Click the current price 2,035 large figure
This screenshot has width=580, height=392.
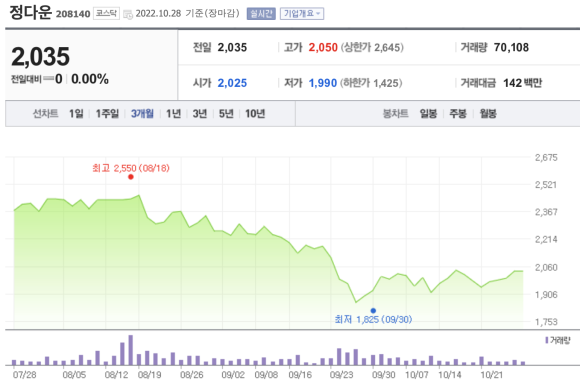[x=41, y=57]
